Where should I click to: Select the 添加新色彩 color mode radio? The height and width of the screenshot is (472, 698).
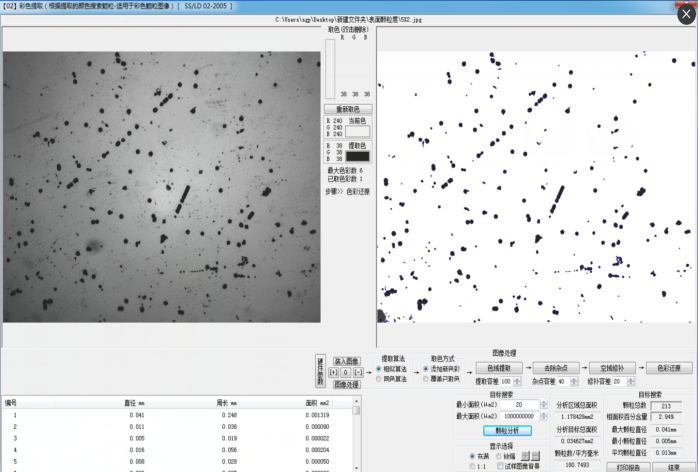tap(425, 369)
